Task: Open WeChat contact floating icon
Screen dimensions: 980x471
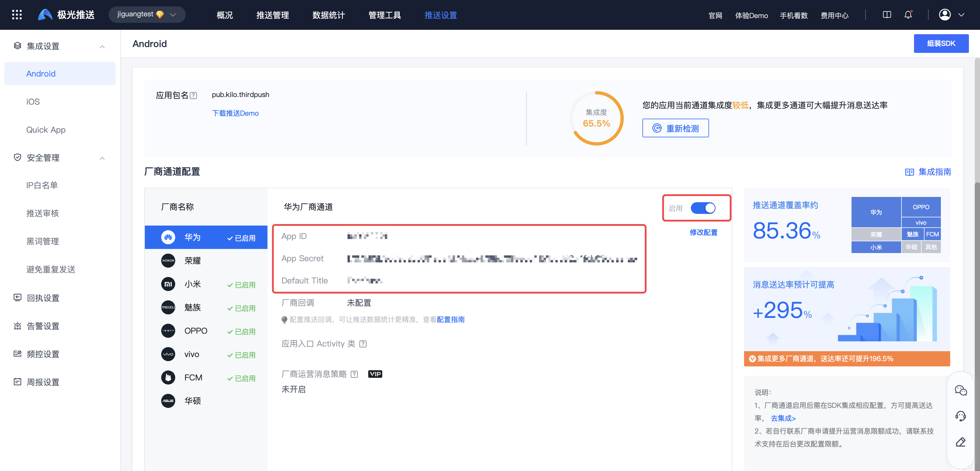Action: click(x=961, y=390)
